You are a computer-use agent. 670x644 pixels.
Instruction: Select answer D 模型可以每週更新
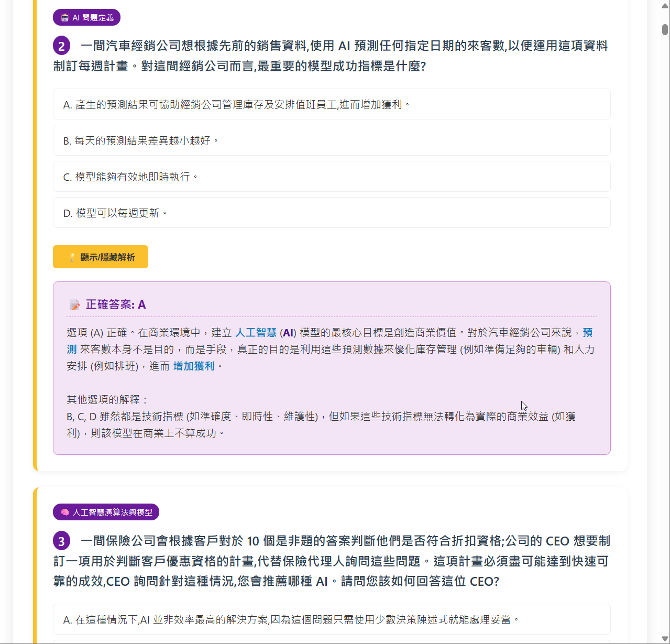click(332, 213)
